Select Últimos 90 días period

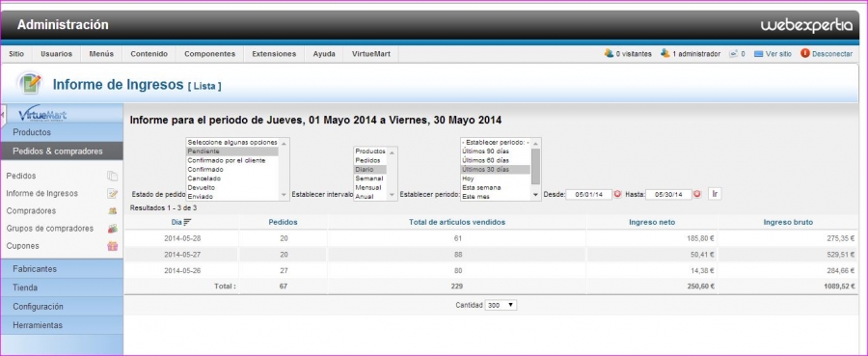496,151
